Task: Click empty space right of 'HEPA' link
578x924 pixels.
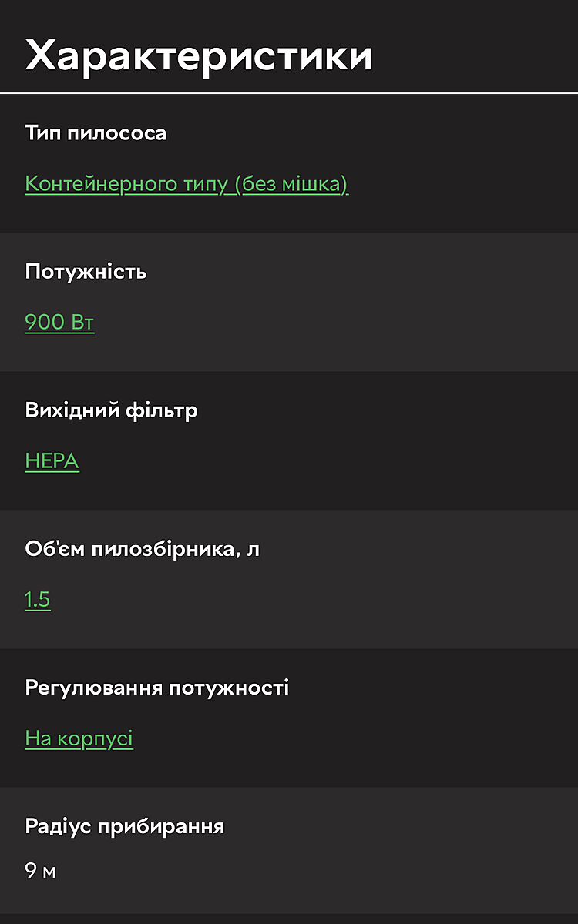Action: pos(324,461)
